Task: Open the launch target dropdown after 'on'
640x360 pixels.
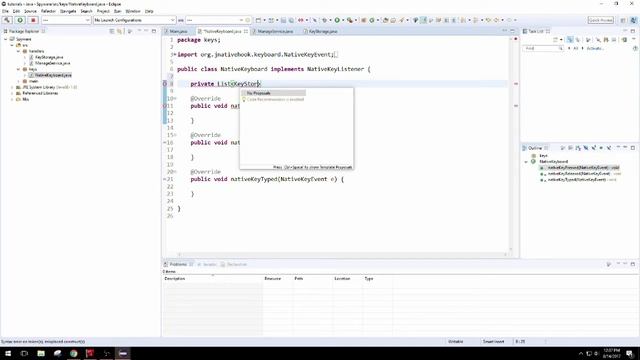Action: pyautogui.click(x=215, y=20)
